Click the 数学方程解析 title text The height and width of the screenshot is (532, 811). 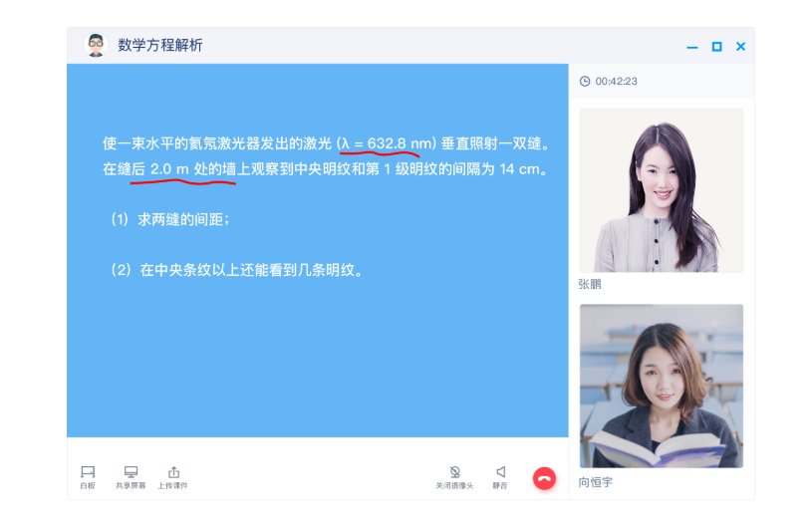[x=159, y=46]
